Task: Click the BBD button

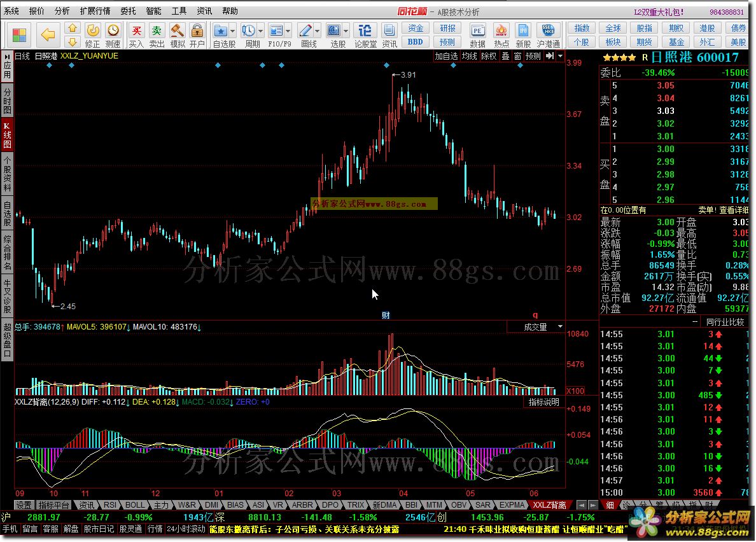Action: point(415,42)
